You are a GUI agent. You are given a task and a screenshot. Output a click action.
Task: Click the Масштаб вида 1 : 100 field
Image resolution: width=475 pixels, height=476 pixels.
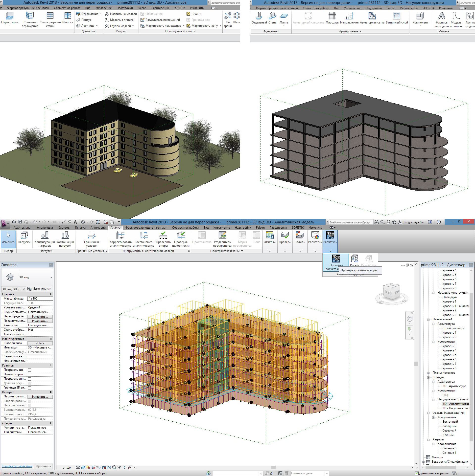pos(40,299)
